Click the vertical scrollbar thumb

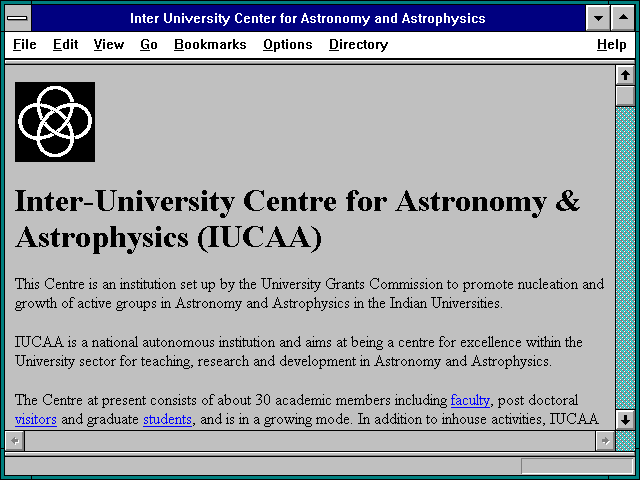coord(625,96)
